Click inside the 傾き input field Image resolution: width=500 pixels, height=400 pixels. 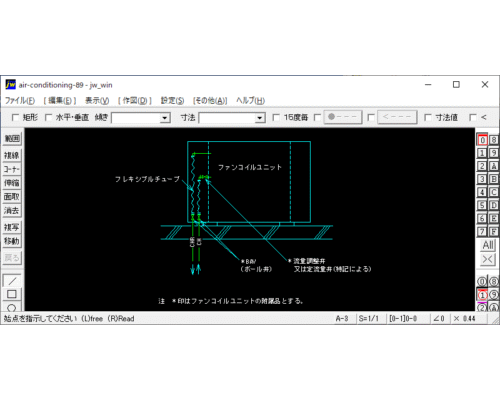pyautogui.click(x=135, y=118)
